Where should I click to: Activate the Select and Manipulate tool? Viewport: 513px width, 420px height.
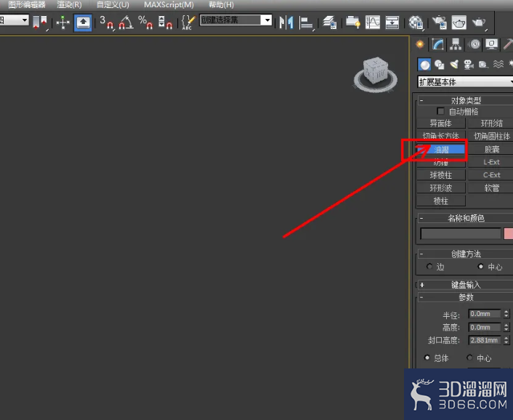(62, 23)
